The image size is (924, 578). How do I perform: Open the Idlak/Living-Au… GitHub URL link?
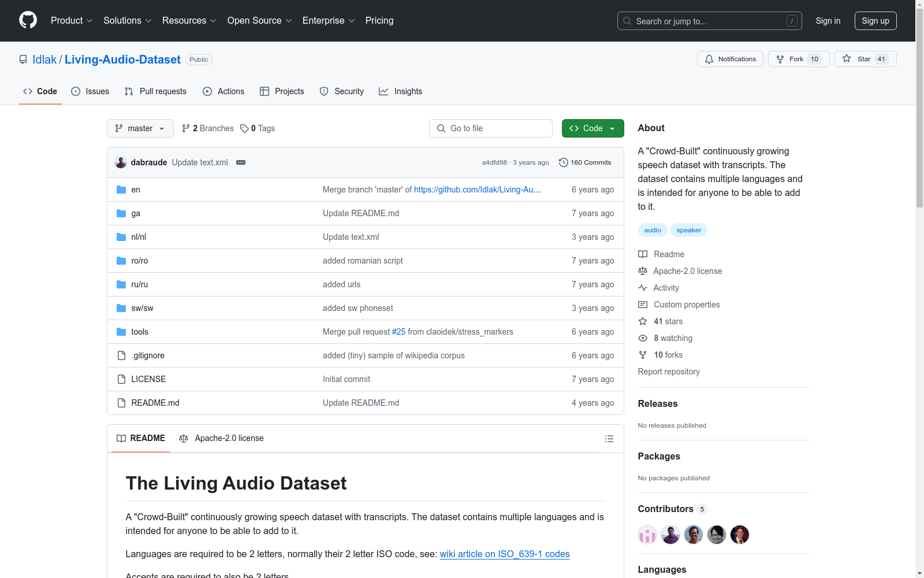[x=478, y=190]
